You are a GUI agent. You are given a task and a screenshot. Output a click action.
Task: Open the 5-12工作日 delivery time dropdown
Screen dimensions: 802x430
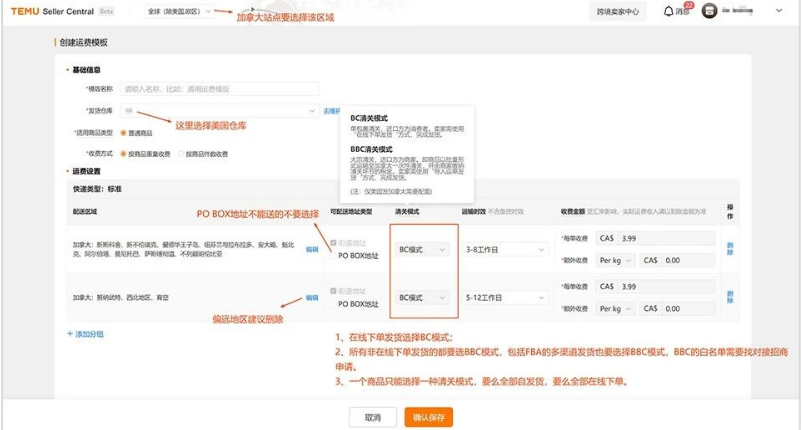[505, 298]
